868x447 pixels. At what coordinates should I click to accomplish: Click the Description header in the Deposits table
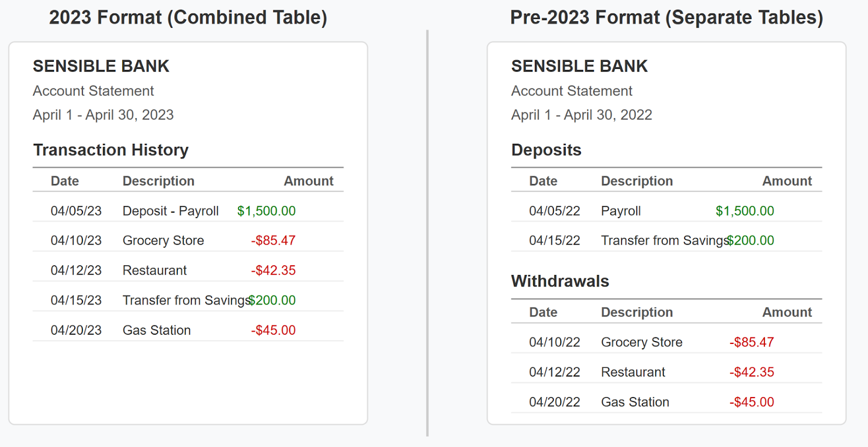637,181
